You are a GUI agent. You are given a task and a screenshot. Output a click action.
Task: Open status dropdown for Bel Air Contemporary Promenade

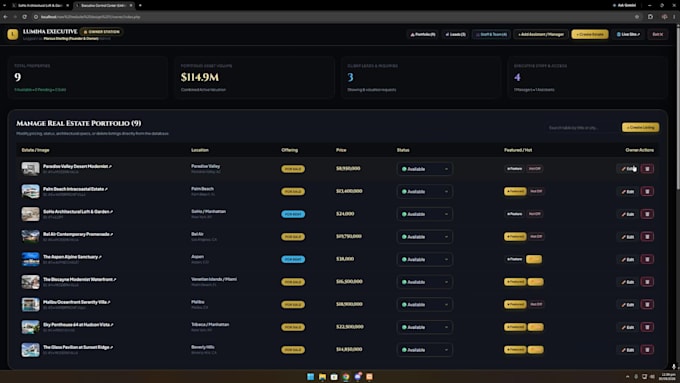coord(425,236)
